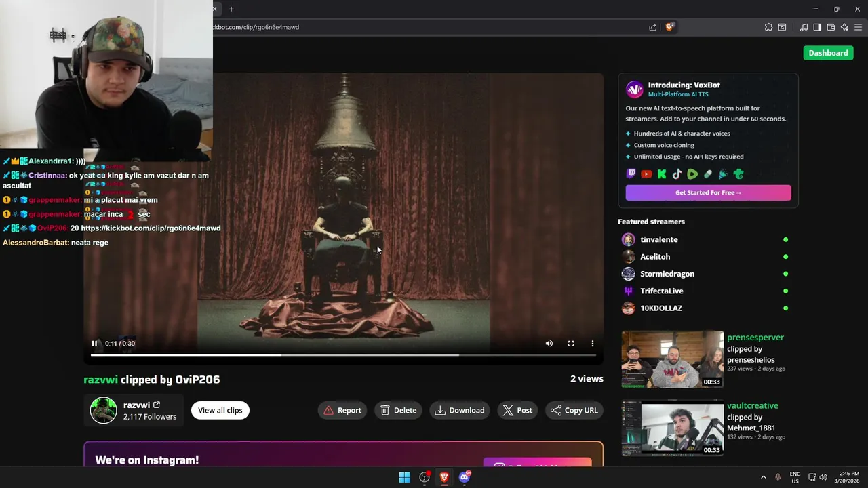This screenshot has width=868, height=488.
Task: Click the Rumble platform icon
Action: point(692,174)
